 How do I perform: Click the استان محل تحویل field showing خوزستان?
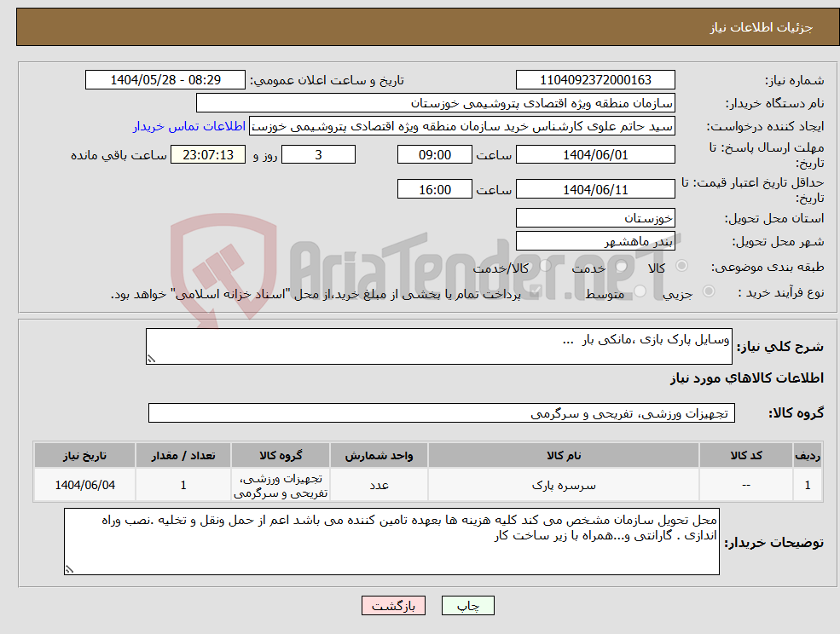(x=594, y=217)
